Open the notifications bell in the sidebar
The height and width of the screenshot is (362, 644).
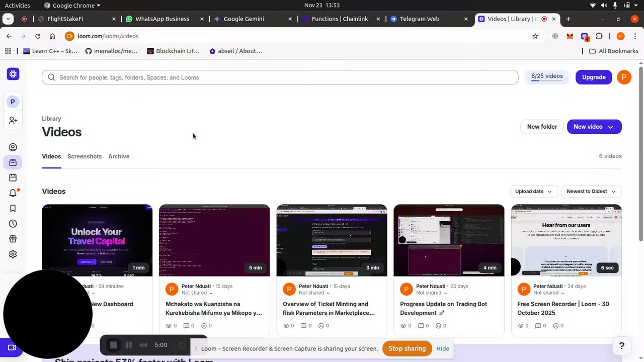pyautogui.click(x=13, y=193)
